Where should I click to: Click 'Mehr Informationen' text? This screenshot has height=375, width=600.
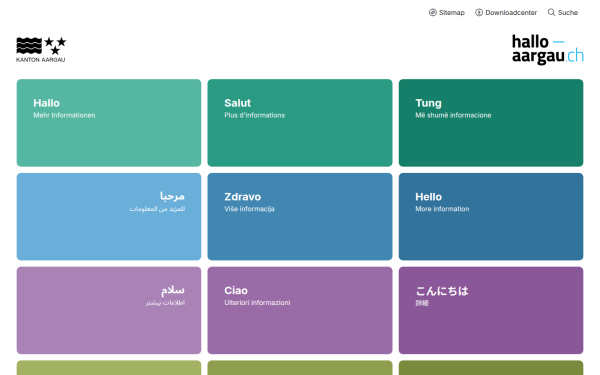[x=64, y=115]
